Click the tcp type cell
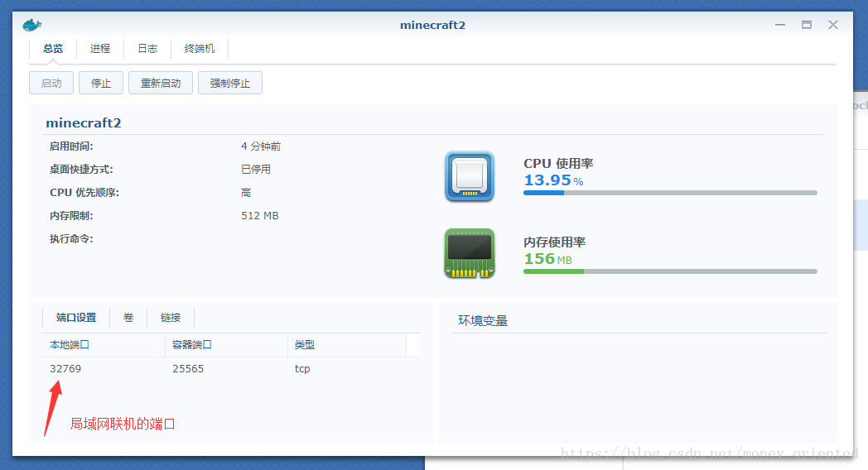This screenshot has height=470, width=868. 302,369
